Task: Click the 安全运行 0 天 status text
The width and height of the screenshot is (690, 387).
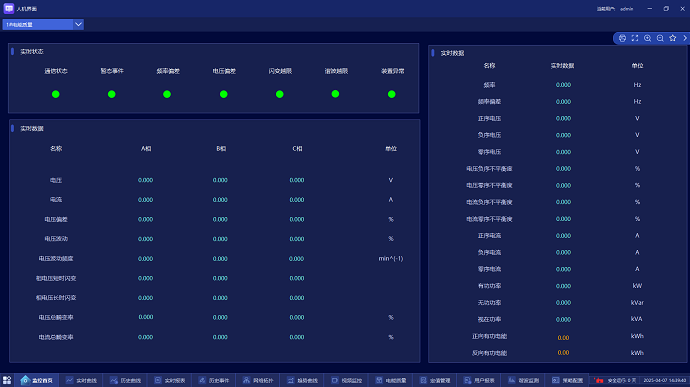Action: coord(621,380)
